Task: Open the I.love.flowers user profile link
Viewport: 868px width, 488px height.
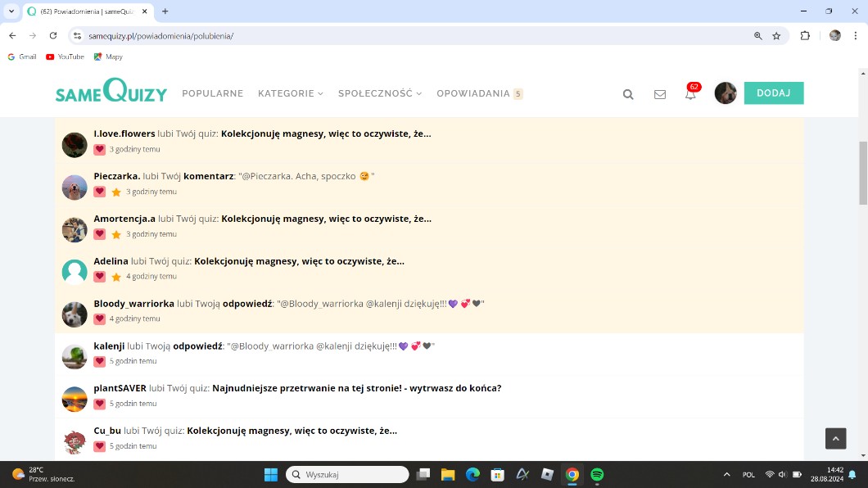Action: tap(124, 133)
